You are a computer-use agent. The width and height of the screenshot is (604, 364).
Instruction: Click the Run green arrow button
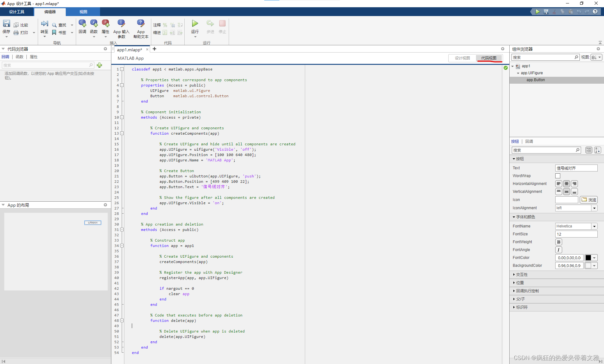point(195,24)
